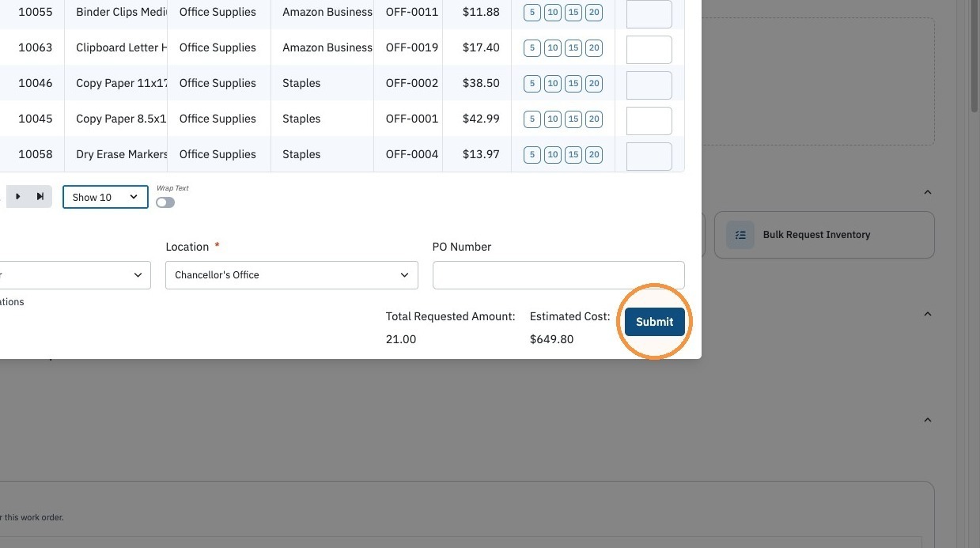The height and width of the screenshot is (548, 980).
Task: Set quantity 15 for Copy Paper 8.5x11 row
Action: [x=573, y=119]
